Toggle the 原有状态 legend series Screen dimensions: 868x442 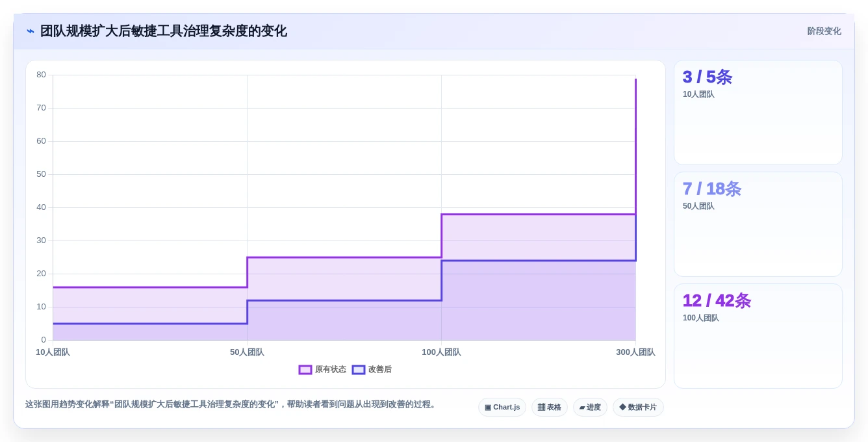tap(322, 370)
